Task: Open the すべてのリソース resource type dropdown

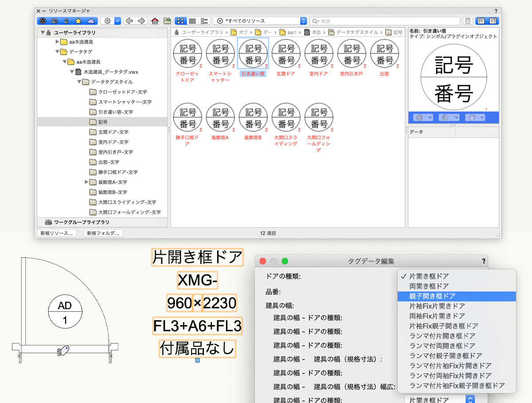Action: 260,21
